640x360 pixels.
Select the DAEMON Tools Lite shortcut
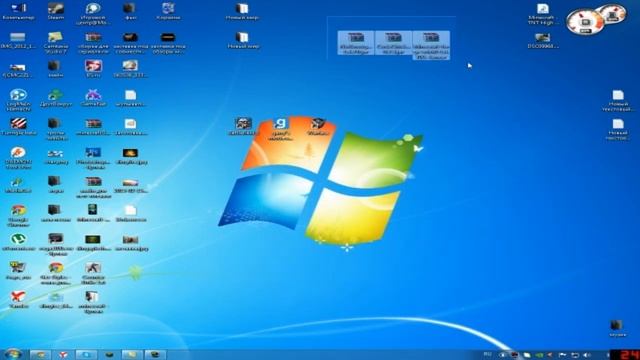click(x=18, y=158)
